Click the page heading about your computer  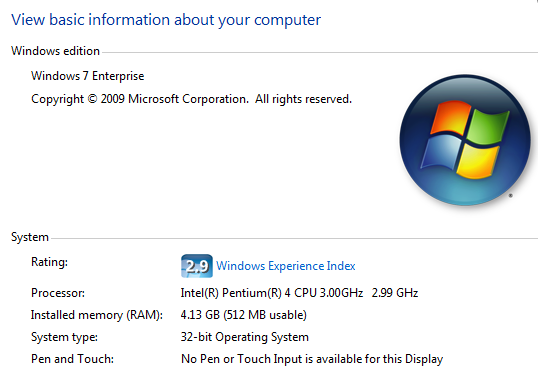click(166, 20)
